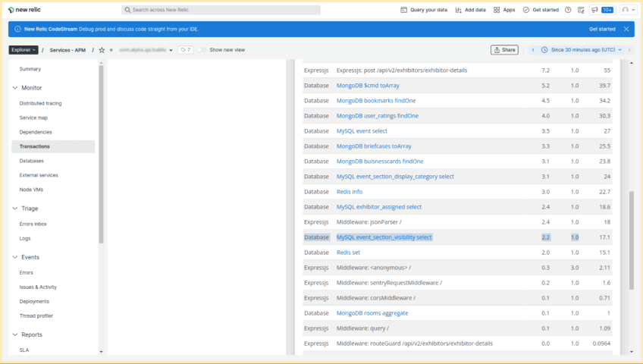This screenshot has width=643, height=364.
Task: Open Node VMs
Action: point(31,190)
